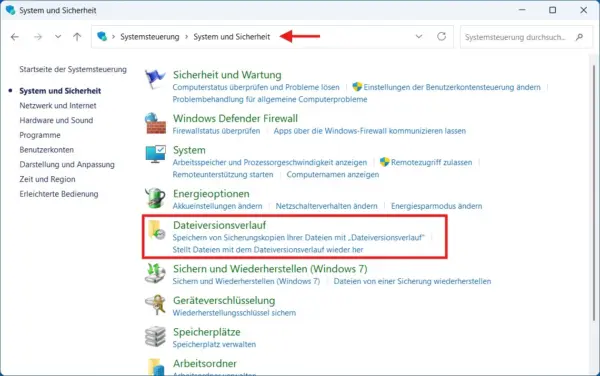Open Erleichterte Bedienung category

click(59, 194)
